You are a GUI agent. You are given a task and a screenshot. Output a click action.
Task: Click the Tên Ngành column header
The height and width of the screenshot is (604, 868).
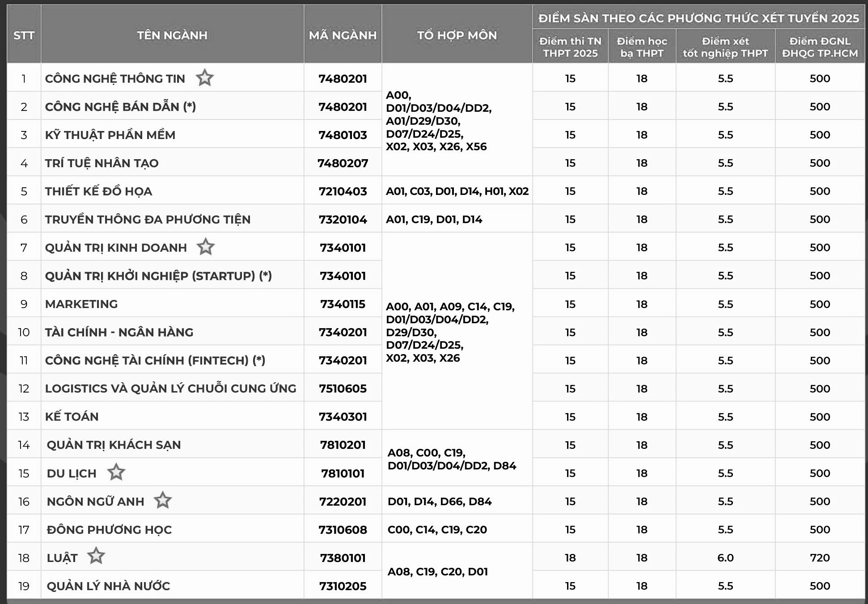pyautogui.click(x=172, y=35)
